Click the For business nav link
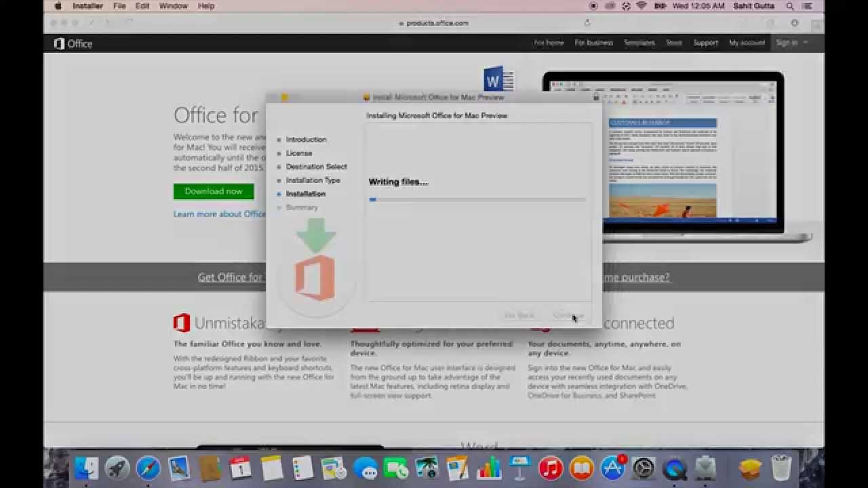868x488 pixels. [x=594, y=43]
